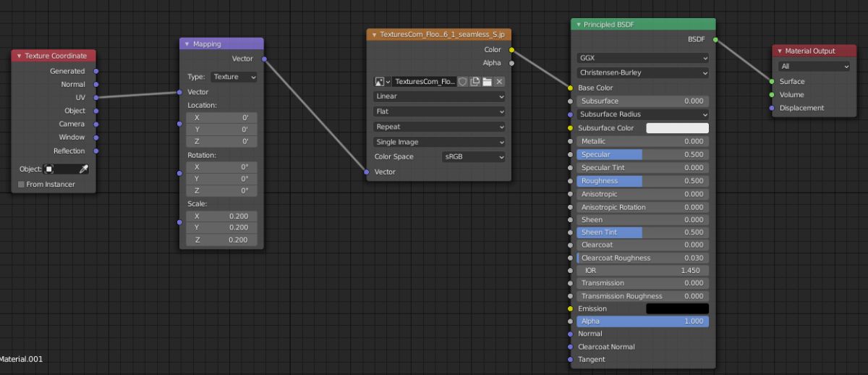The height and width of the screenshot is (375, 868).
Task: Pick object with the eyedropper icon
Action: [x=83, y=169]
